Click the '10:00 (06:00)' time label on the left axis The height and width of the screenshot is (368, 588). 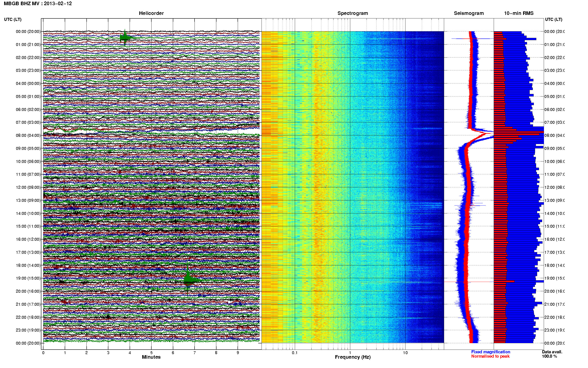pyautogui.click(x=28, y=162)
